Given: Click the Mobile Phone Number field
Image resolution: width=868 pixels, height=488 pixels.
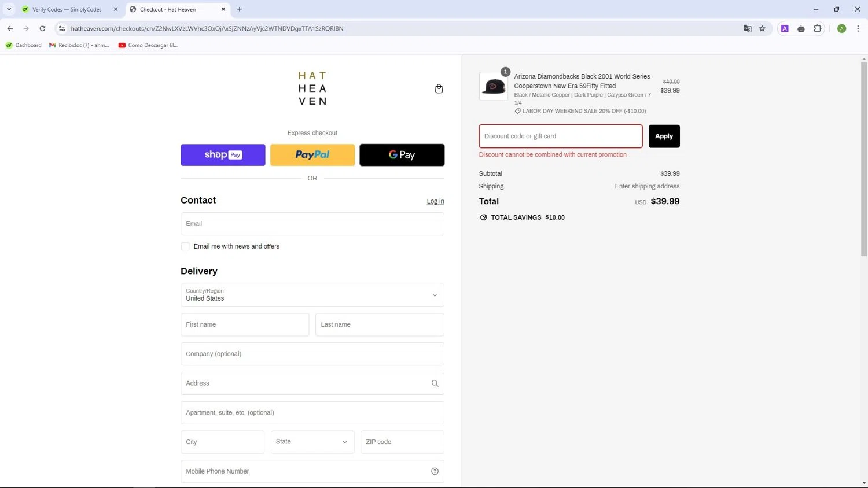Looking at the screenshot, I should pos(312,471).
